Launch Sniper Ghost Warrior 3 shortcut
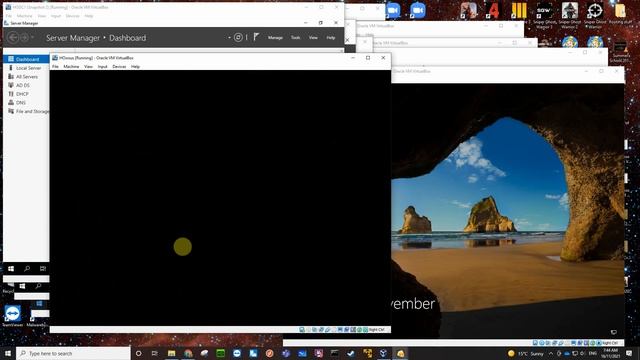The image size is (640, 360). pyautogui.click(x=544, y=15)
